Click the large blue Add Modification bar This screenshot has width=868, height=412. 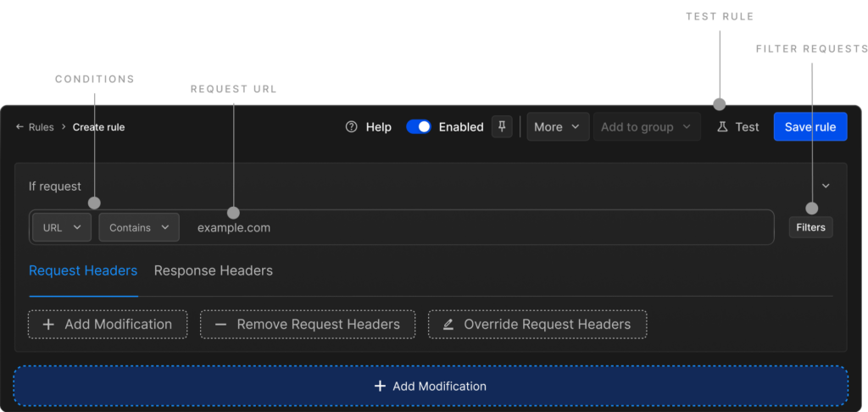pos(431,386)
